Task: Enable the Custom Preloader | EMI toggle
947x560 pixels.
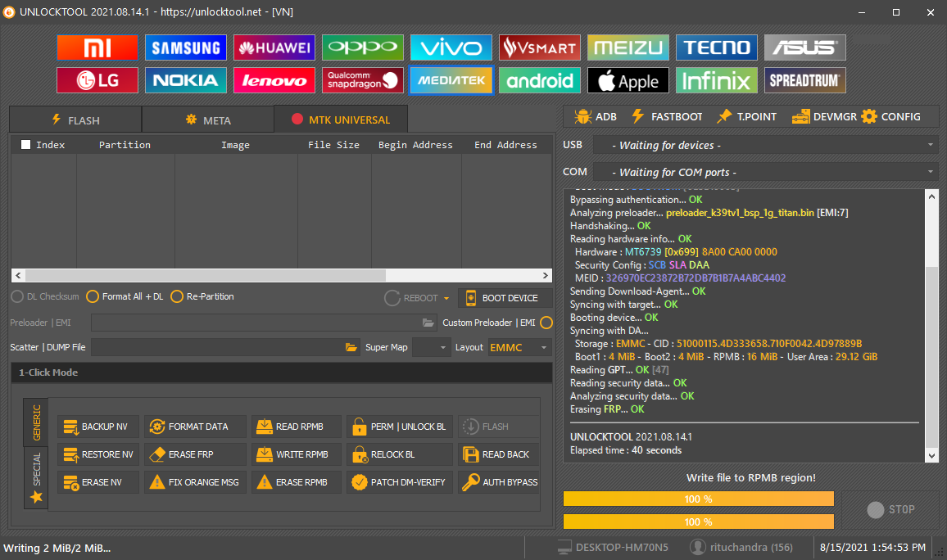Action: [x=546, y=323]
